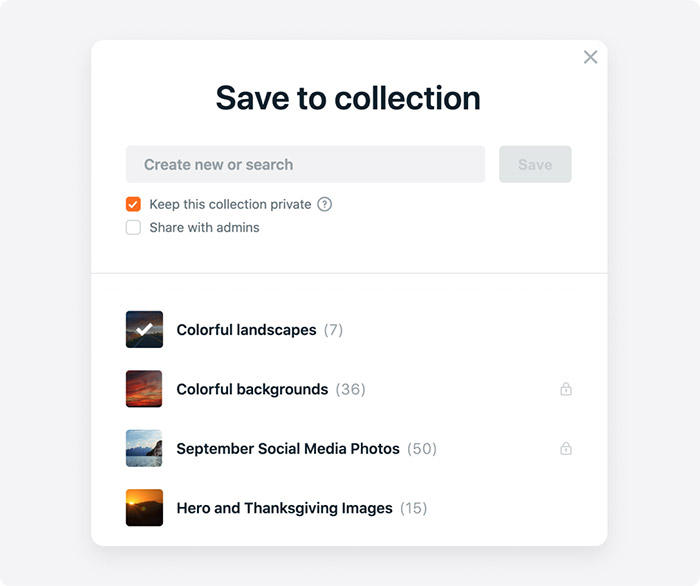The width and height of the screenshot is (700, 586).
Task: Click checkmark on Colorful landscapes thumbnail
Action: click(x=144, y=329)
